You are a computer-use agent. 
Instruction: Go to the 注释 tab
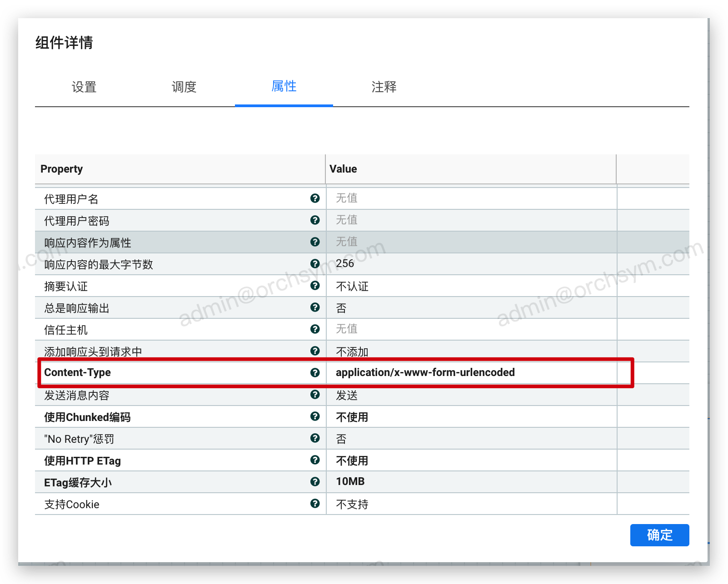pyautogui.click(x=384, y=87)
